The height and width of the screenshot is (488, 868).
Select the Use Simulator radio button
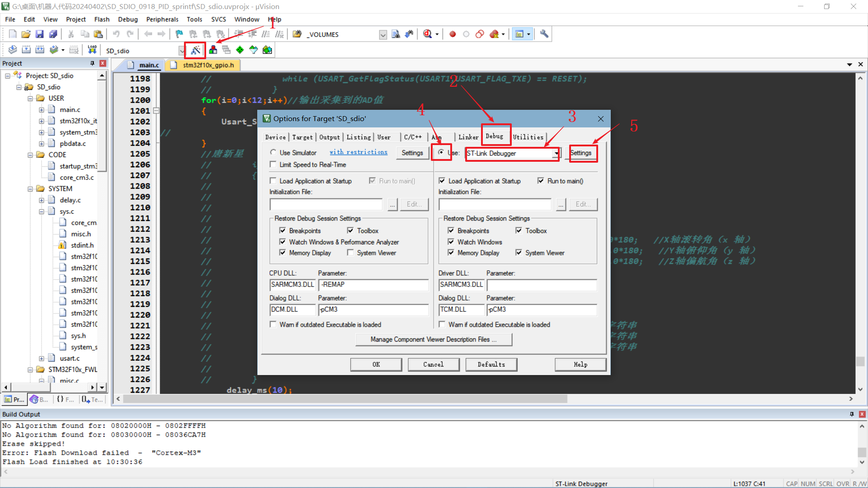coord(273,152)
